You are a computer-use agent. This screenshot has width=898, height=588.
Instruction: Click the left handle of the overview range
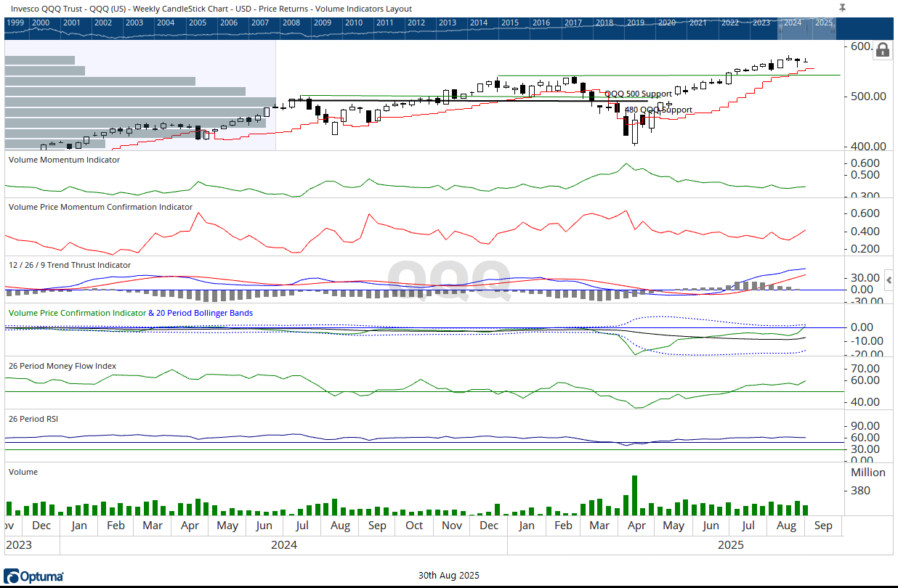[781, 29]
